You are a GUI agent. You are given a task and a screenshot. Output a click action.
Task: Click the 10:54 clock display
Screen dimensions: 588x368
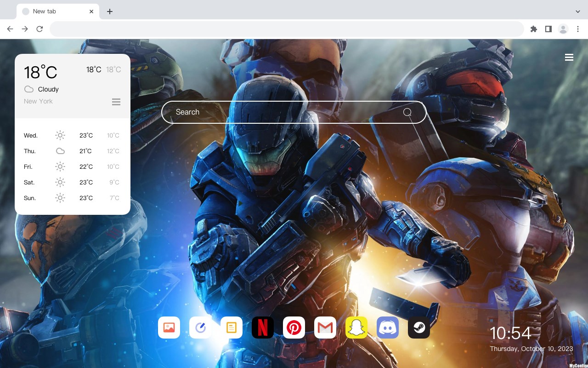(510, 333)
